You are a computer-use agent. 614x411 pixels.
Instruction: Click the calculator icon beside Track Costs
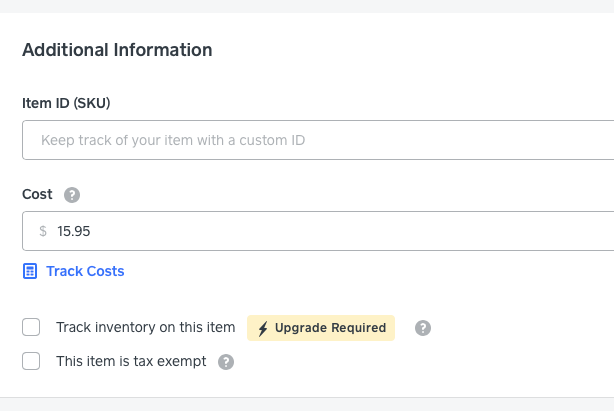(x=30, y=271)
